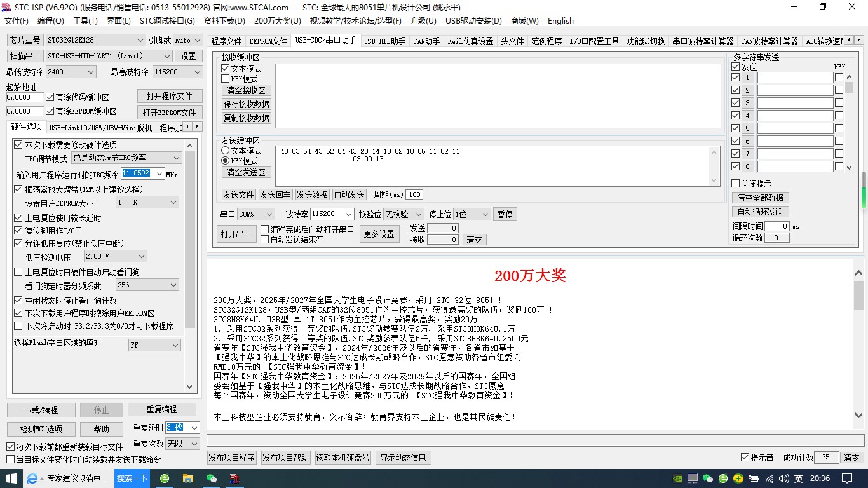Enable HEX模式 checkbox in receive buffer
This screenshot has width=868, height=488.
point(225,79)
